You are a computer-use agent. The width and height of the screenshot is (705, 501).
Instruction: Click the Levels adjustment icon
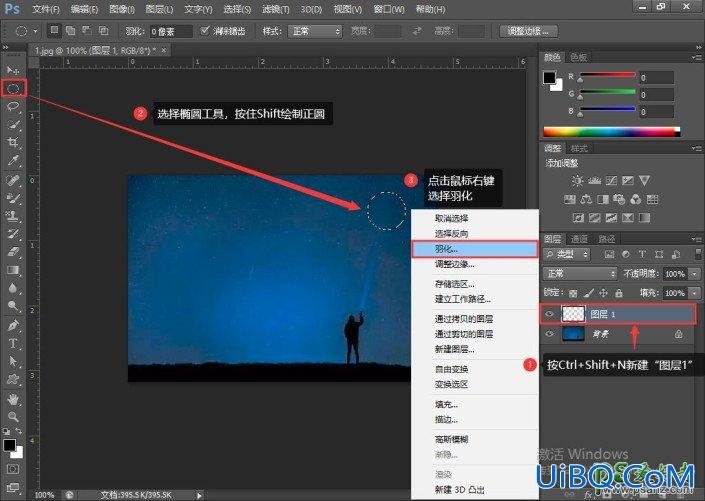(x=594, y=181)
